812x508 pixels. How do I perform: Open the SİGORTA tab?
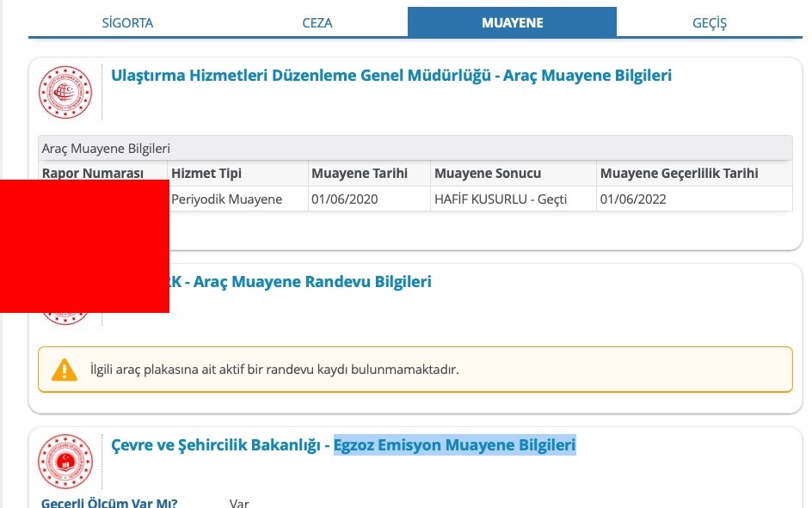point(127,23)
